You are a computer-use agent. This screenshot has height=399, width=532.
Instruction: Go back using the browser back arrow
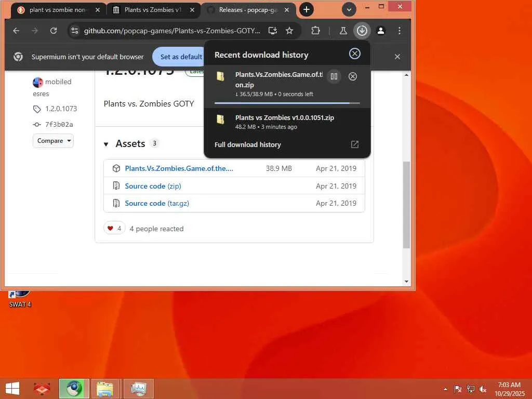pos(16,31)
